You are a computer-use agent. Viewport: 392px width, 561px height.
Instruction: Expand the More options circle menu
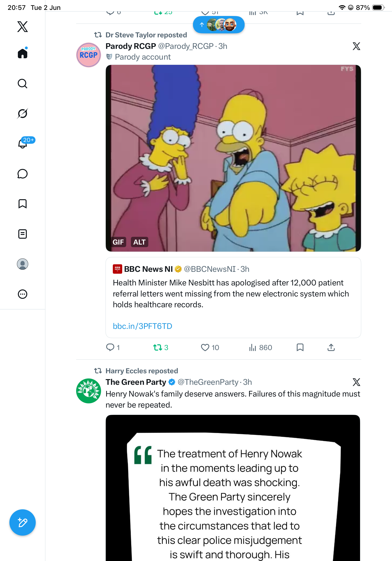tap(23, 294)
